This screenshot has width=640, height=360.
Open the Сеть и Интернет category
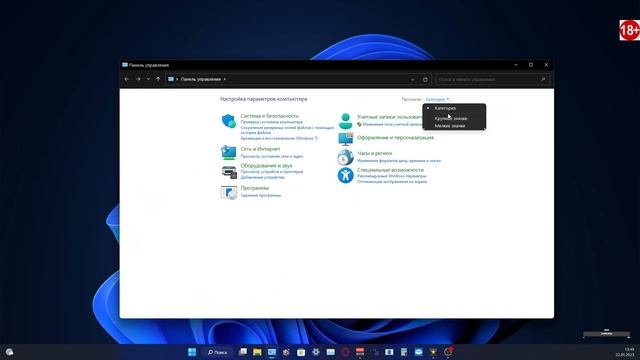(x=260, y=149)
